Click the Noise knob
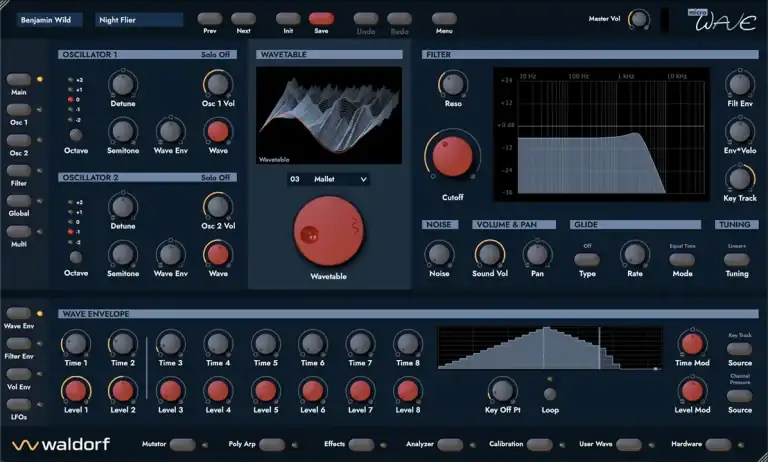The image size is (768, 462). (439, 254)
